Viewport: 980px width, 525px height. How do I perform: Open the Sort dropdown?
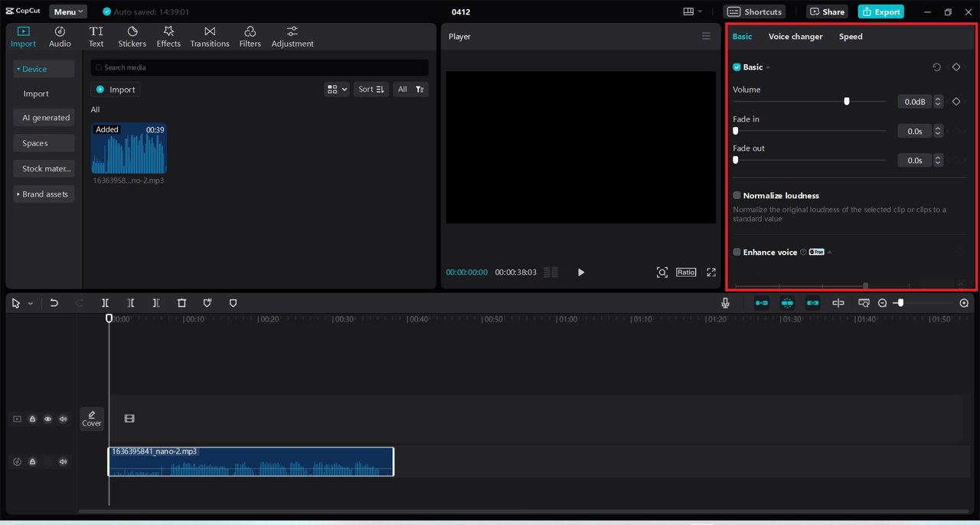[x=371, y=90]
